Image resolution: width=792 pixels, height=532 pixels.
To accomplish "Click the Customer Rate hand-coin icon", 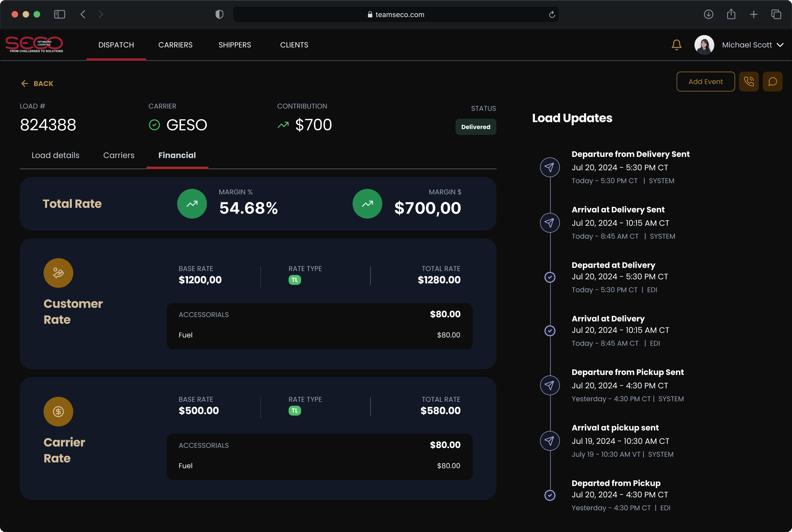I will tap(58, 273).
